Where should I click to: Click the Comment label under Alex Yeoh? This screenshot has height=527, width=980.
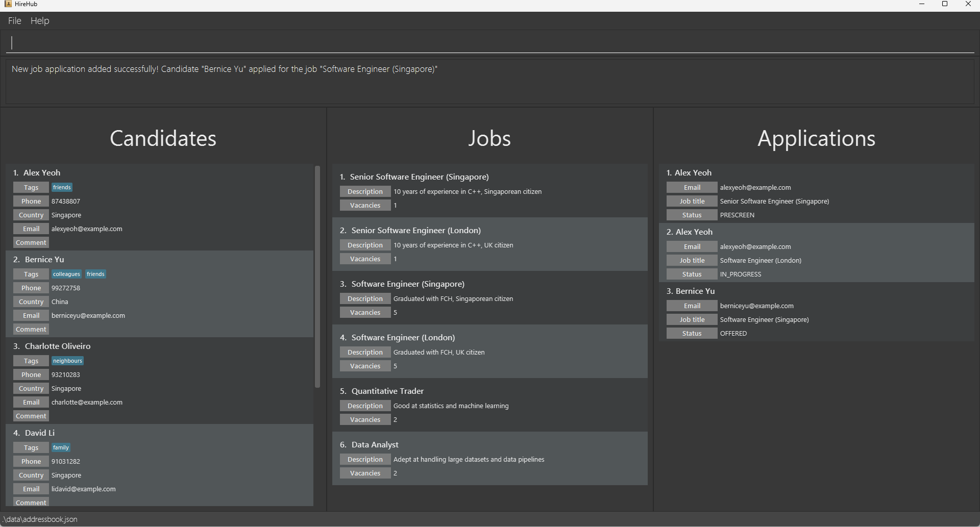[31, 243]
